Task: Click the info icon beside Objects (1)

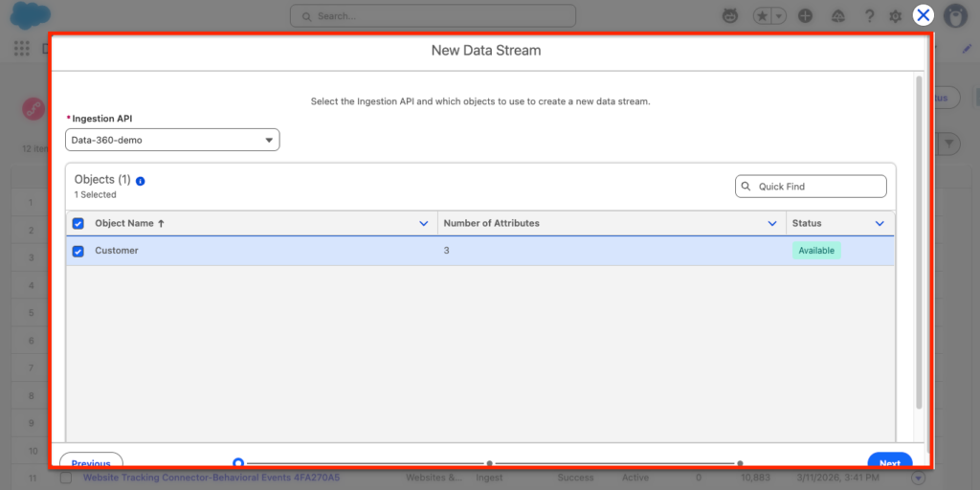Action: click(x=141, y=181)
